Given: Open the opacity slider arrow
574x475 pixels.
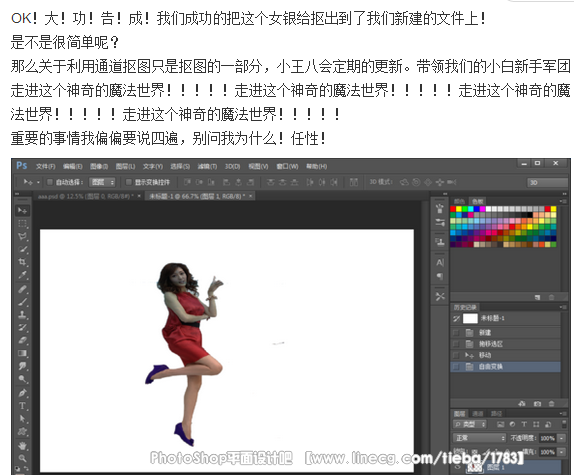Looking at the screenshot, I should (x=562, y=438).
